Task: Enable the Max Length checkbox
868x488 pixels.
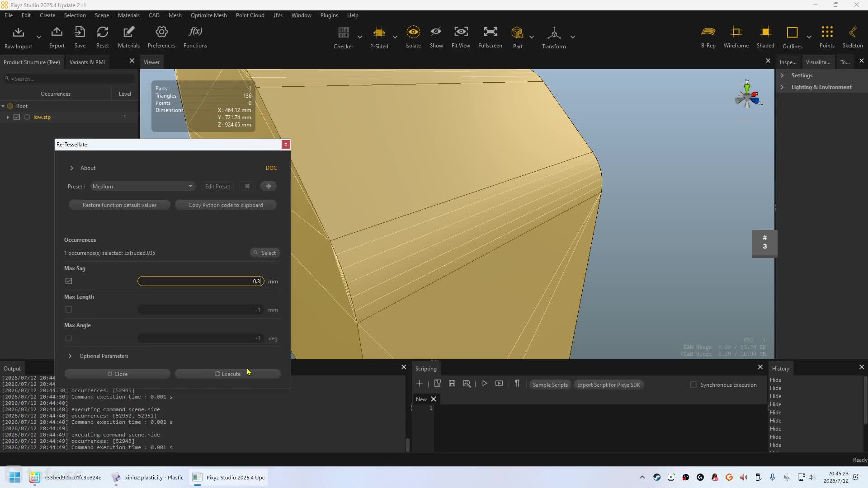Action: 69,310
